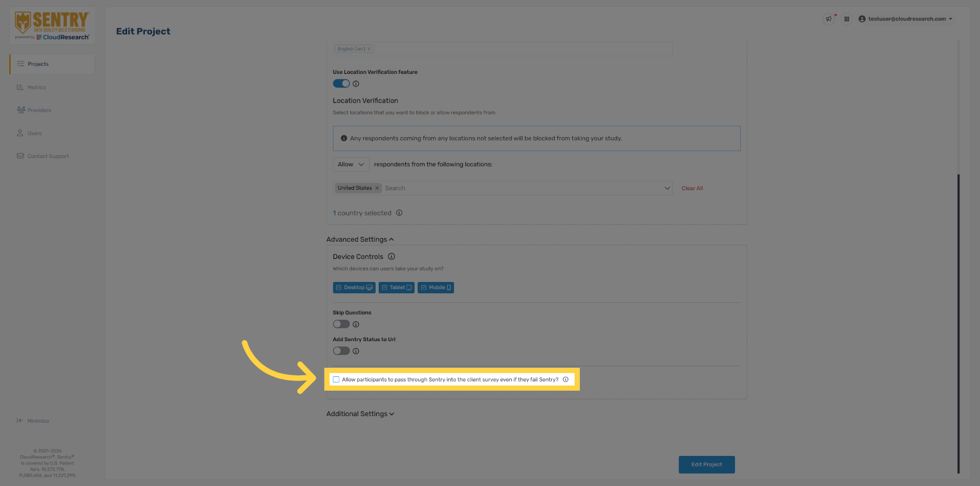Open Providers from the sidebar
This screenshot has height=486, width=980.
coord(20,110)
